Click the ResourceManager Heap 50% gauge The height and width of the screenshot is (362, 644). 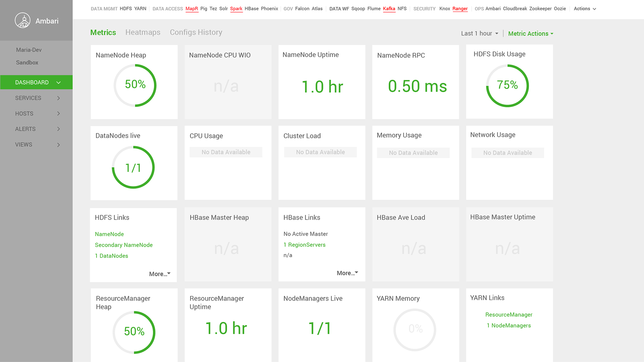click(x=134, y=332)
